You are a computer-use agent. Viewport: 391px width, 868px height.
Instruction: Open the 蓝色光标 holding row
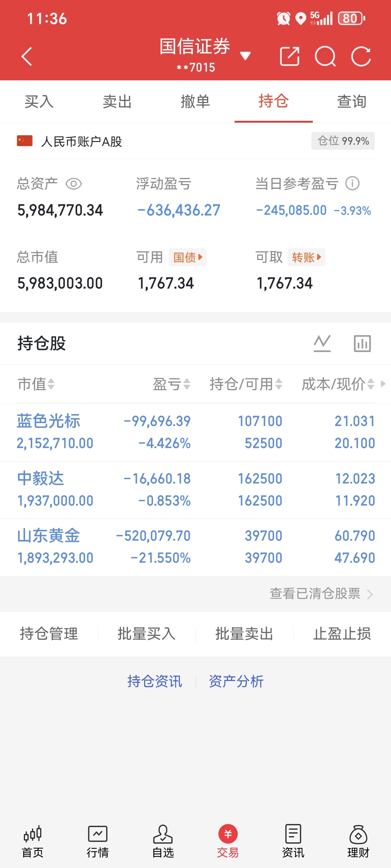(x=195, y=432)
